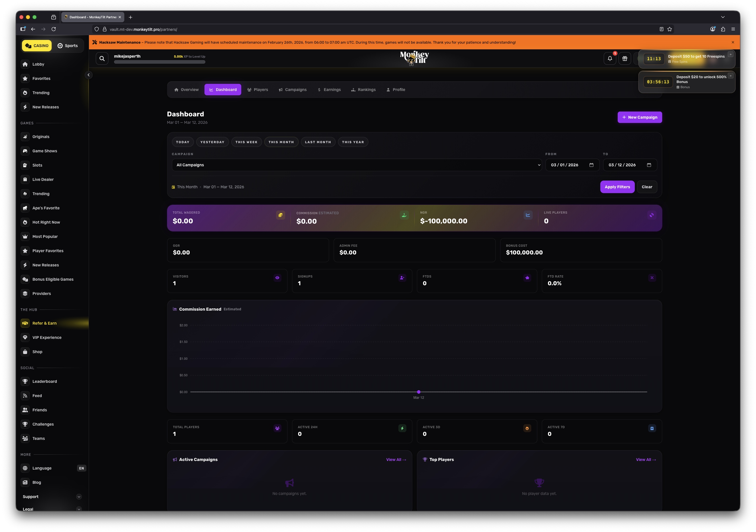Image resolution: width=756 pixels, height=532 pixels.
Task: Click the XP level progress bar
Action: (159, 62)
